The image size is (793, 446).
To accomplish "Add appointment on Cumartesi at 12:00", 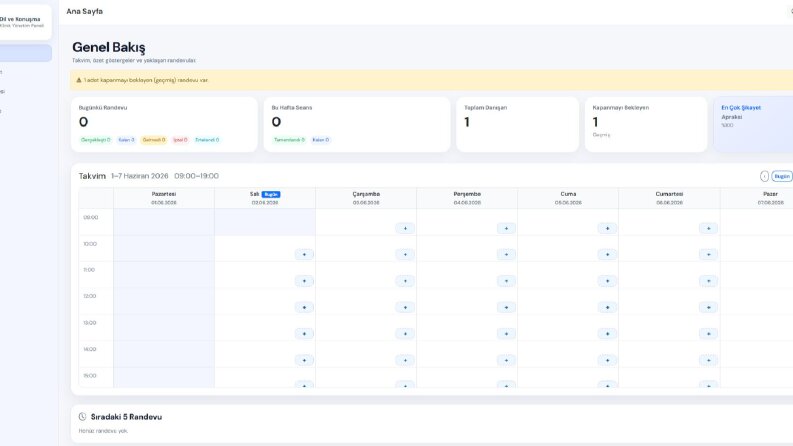I will pyautogui.click(x=709, y=307).
